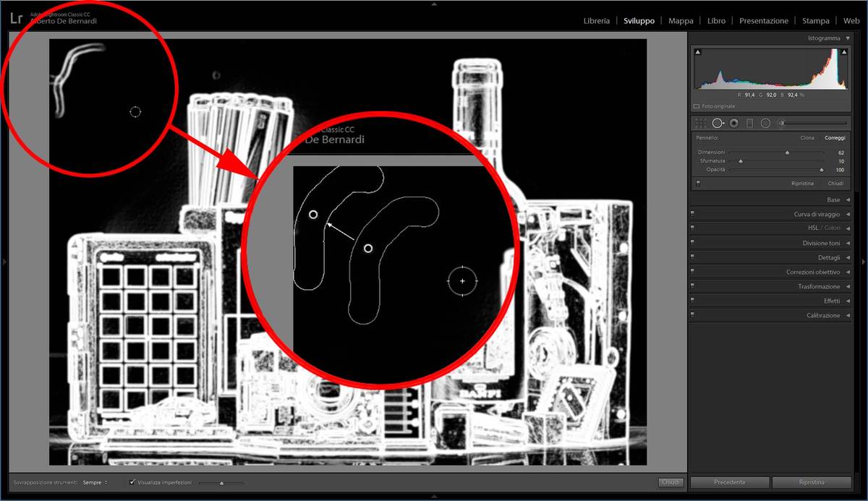
Task: Switch brush mode to Clona
Action: [x=807, y=137]
